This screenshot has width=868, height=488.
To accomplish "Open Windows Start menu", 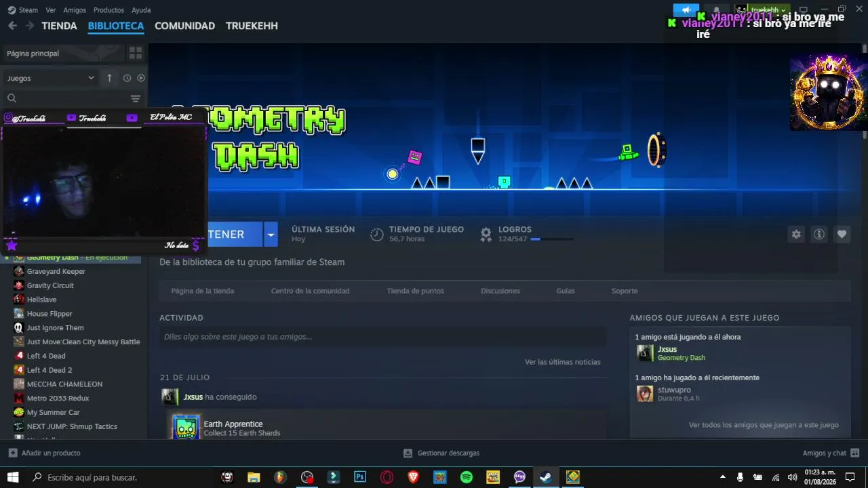I will (13, 477).
